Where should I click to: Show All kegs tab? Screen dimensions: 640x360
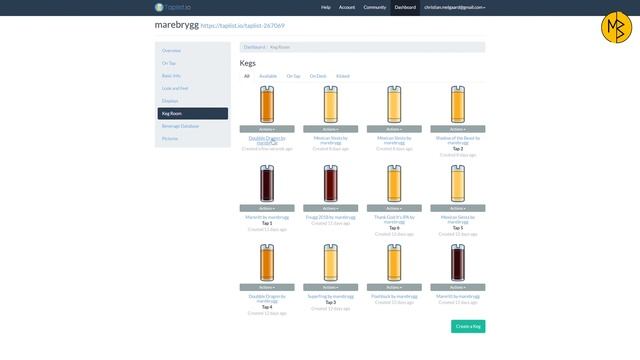click(x=247, y=76)
